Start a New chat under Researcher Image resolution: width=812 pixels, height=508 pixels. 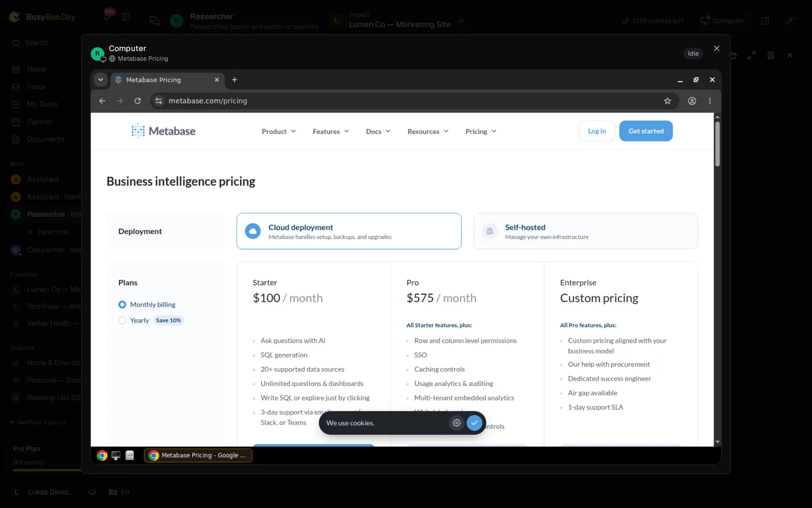click(x=47, y=232)
